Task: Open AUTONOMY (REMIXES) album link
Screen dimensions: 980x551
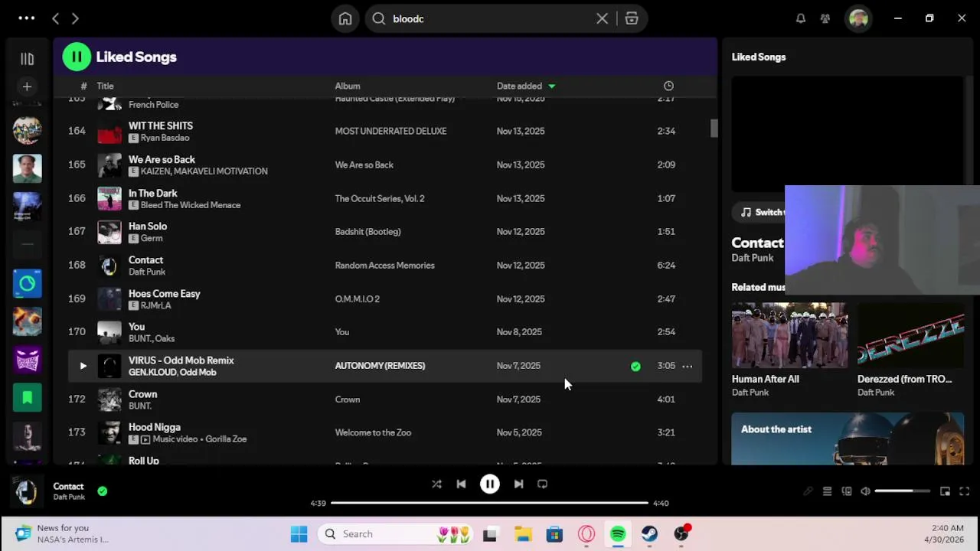Action: point(380,366)
